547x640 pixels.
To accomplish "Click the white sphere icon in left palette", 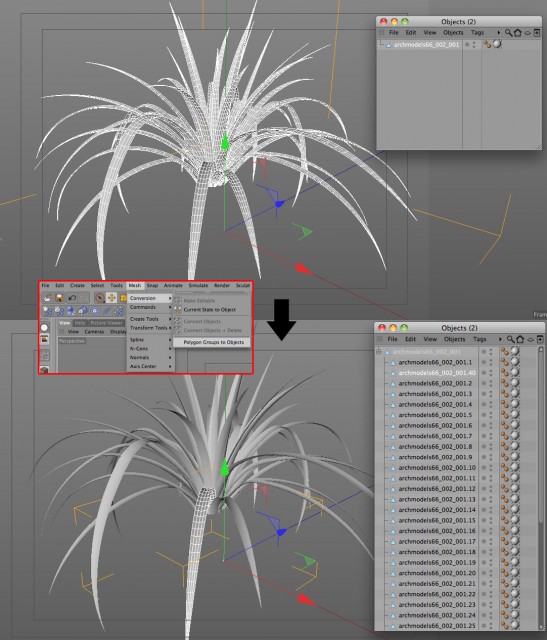I will pos(44,327).
